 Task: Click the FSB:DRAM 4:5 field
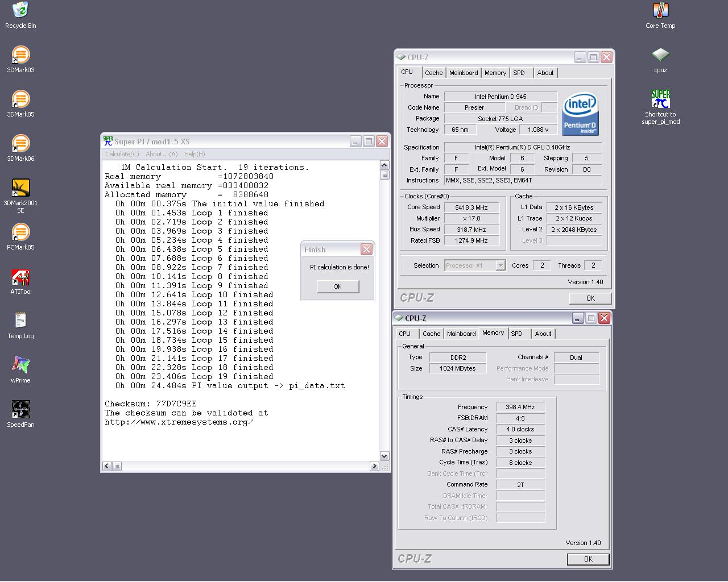520,418
